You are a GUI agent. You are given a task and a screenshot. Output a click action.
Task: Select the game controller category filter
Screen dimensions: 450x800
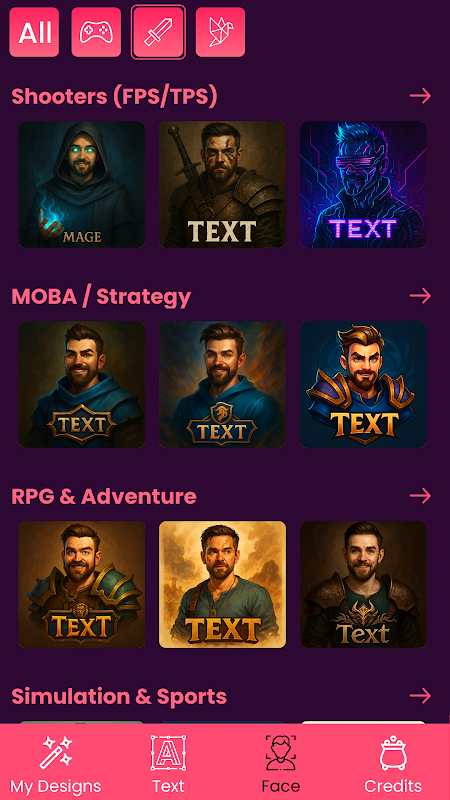(x=96, y=32)
